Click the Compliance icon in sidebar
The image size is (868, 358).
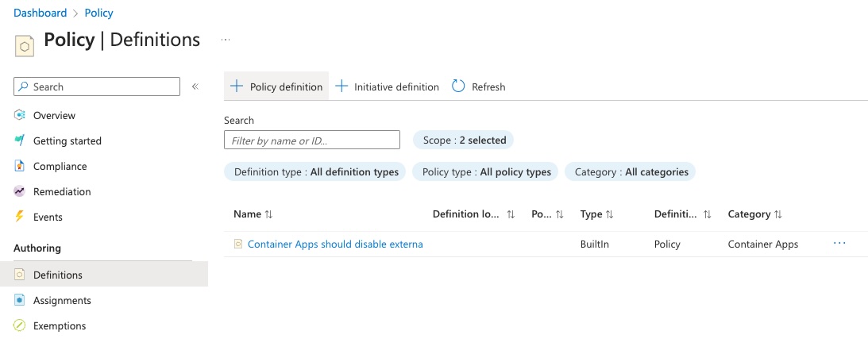tap(19, 166)
